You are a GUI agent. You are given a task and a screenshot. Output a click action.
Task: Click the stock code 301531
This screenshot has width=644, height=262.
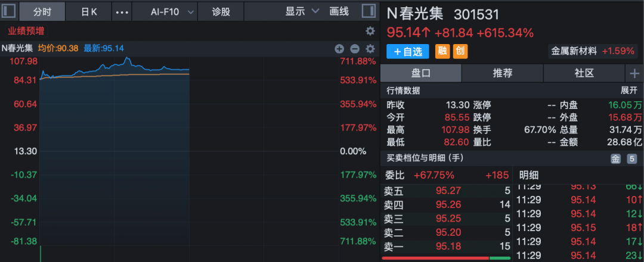coord(476,15)
